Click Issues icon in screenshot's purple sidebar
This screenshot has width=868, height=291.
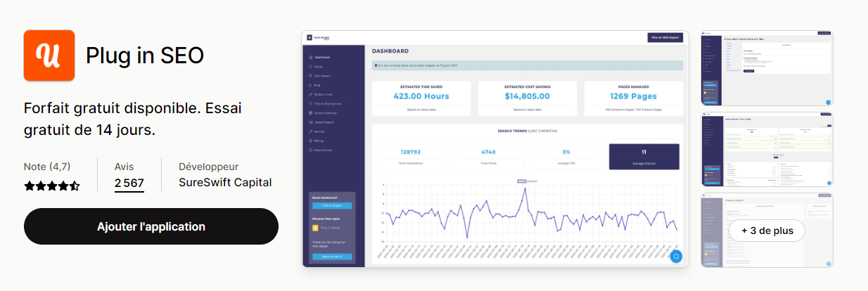(310, 67)
